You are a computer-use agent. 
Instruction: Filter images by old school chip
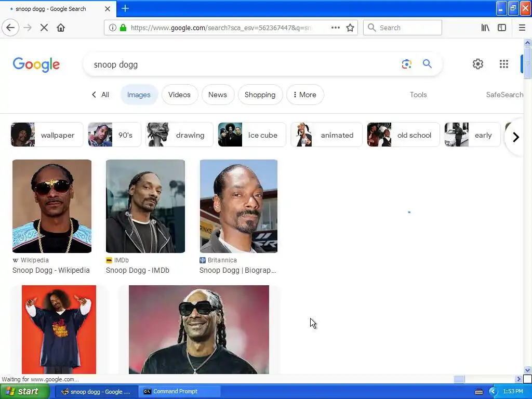tap(403, 135)
